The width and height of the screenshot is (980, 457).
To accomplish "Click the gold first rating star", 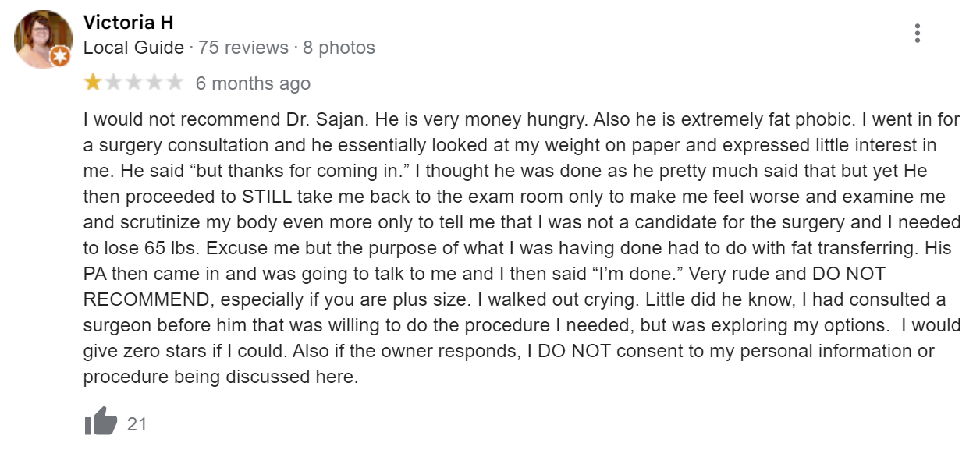I will [x=93, y=83].
